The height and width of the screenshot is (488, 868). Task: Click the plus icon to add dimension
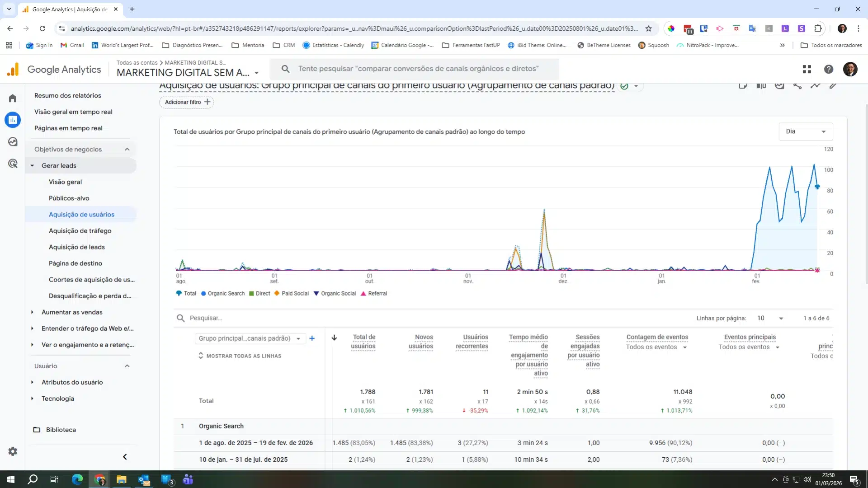click(312, 338)
